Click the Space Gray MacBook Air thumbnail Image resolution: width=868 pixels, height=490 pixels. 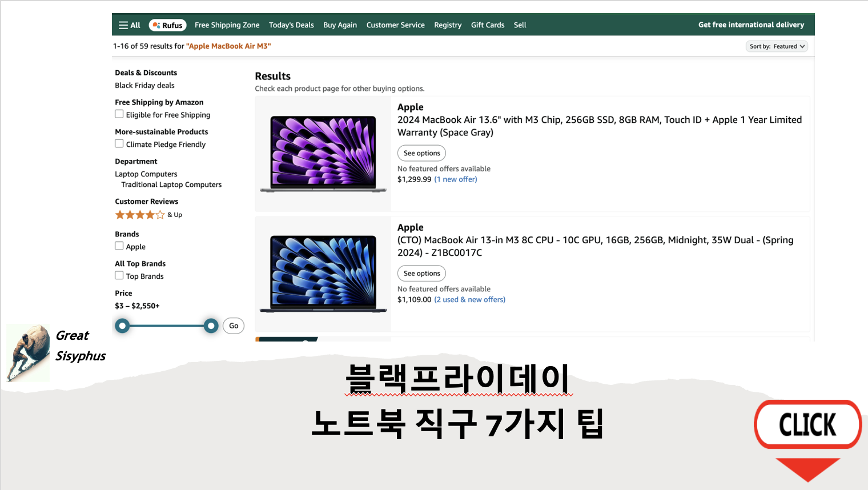click(323, 153)
